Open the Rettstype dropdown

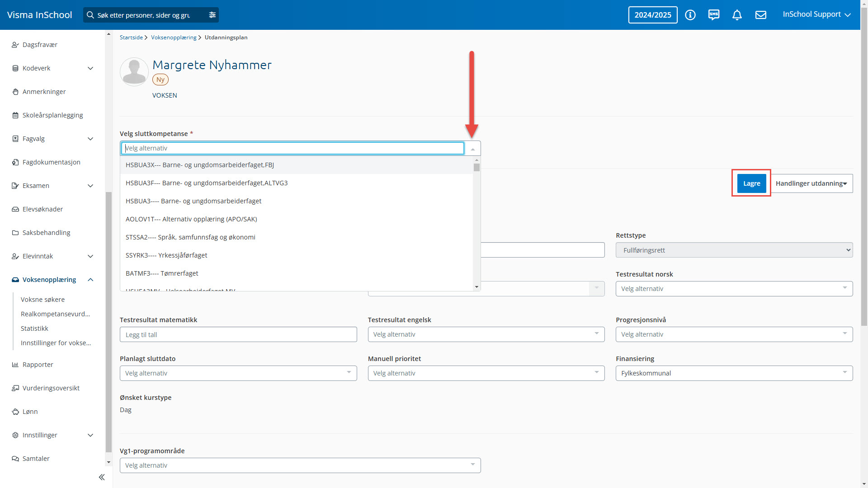pos(734,250)
